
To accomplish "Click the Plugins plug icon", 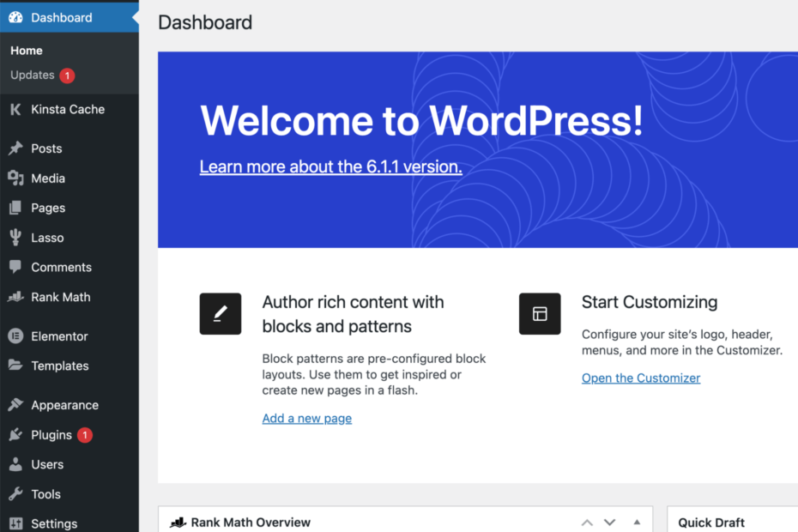I will point(15,434).
